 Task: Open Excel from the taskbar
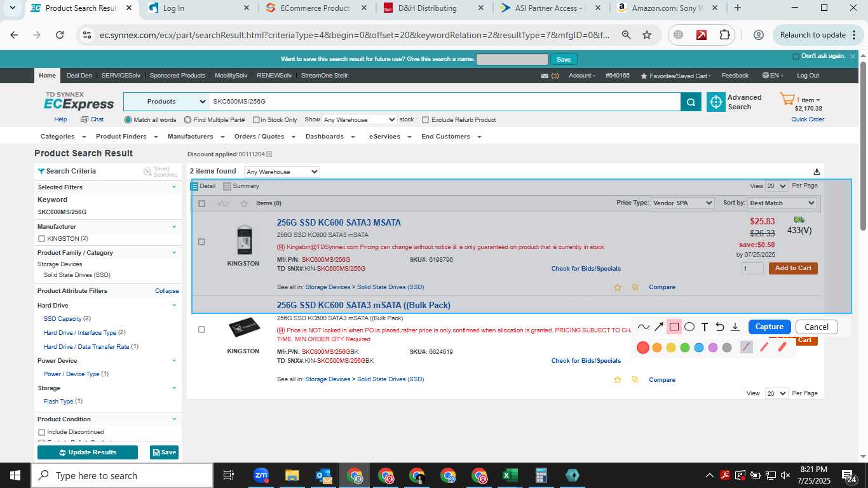point(510,475)
